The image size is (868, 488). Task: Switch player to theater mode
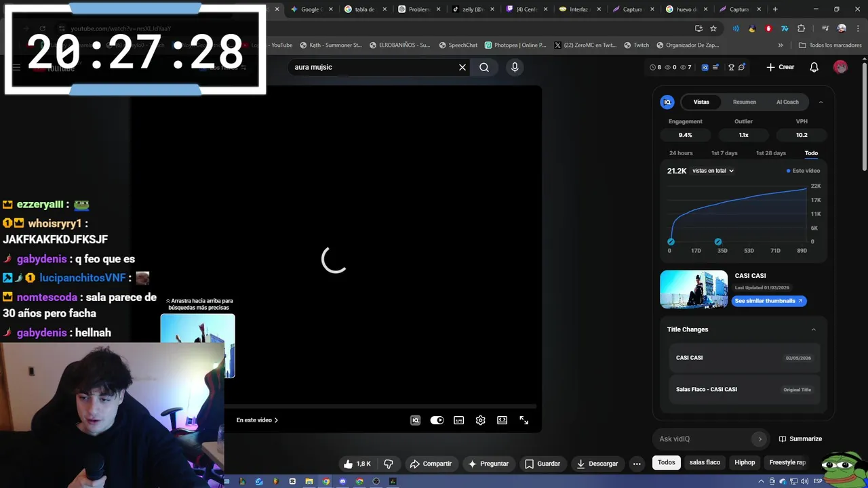coord(502,420)
